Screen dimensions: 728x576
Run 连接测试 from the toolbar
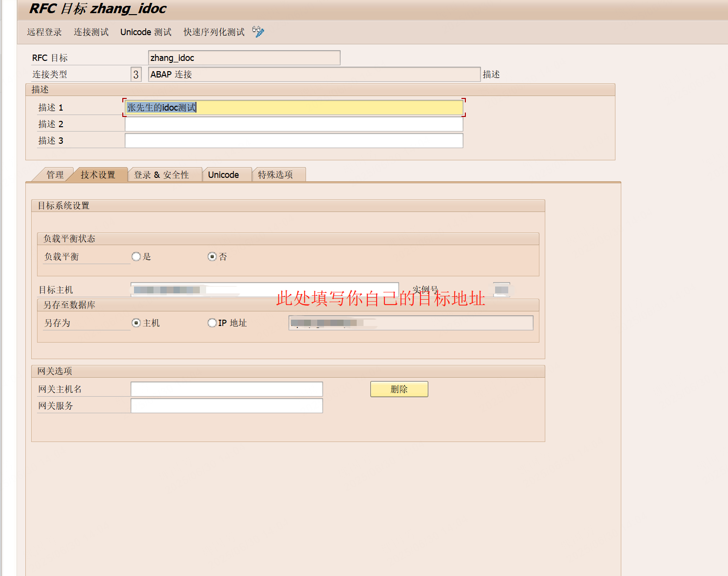coord(91,32)
